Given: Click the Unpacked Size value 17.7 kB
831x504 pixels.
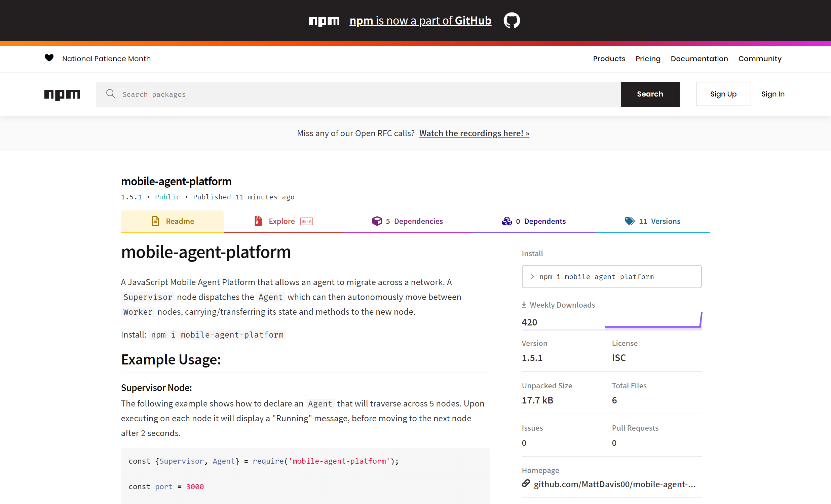Looking at the screenshot, I should 537,400.
